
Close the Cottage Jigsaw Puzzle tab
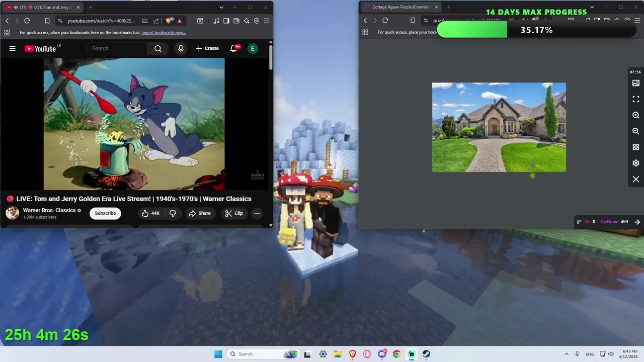coord(436,7)
